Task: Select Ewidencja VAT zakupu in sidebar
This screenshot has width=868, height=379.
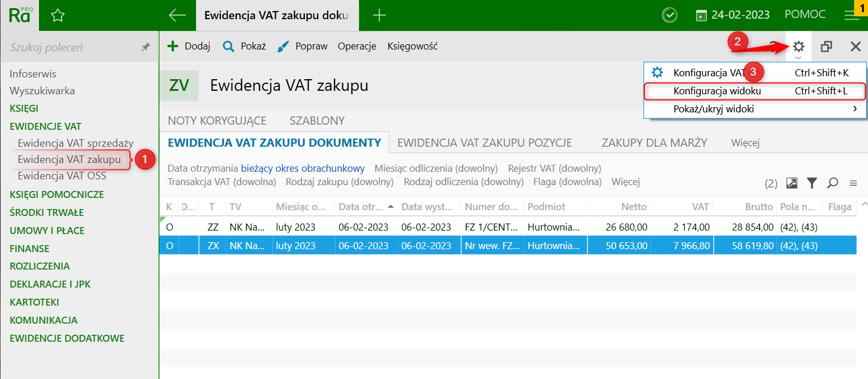Action: (69, 159)
